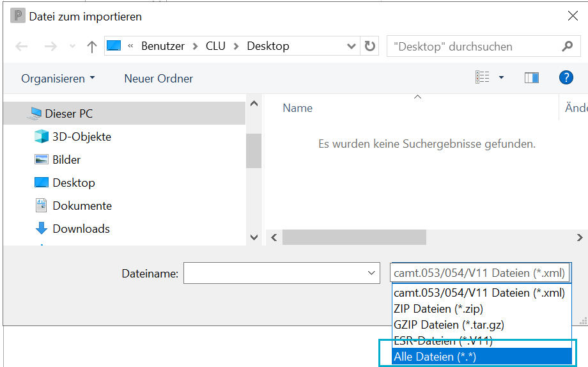Click the horizontal scrollbar thumb in file list
Viewport: 588px width, 367px height.
coord(354,237)
